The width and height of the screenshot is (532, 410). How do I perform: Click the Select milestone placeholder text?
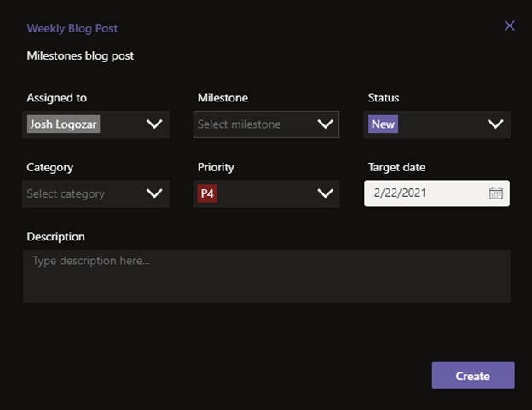coord(240,124)
